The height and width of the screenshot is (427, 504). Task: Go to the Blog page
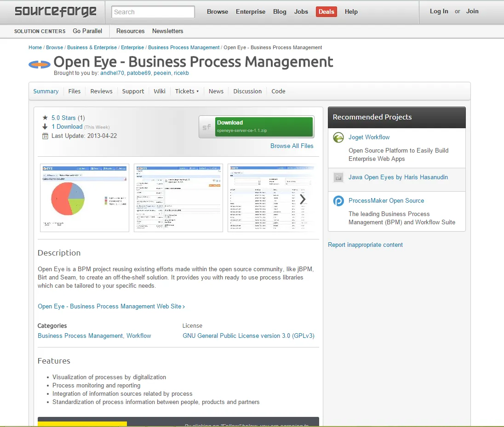pos(280,11)
